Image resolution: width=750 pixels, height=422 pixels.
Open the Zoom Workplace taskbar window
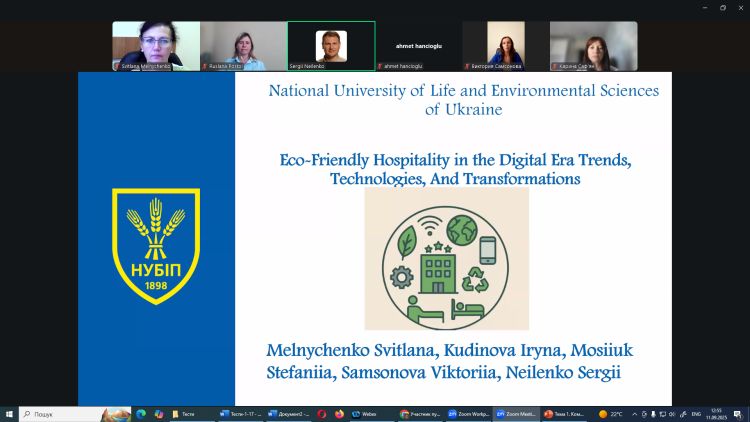[468, 414]
